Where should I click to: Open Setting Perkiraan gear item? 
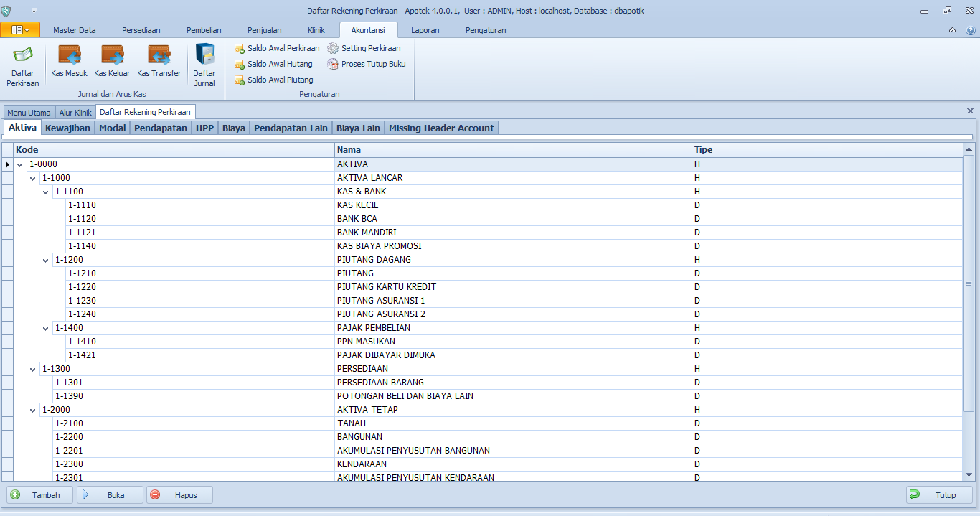(x=364, y=48)
